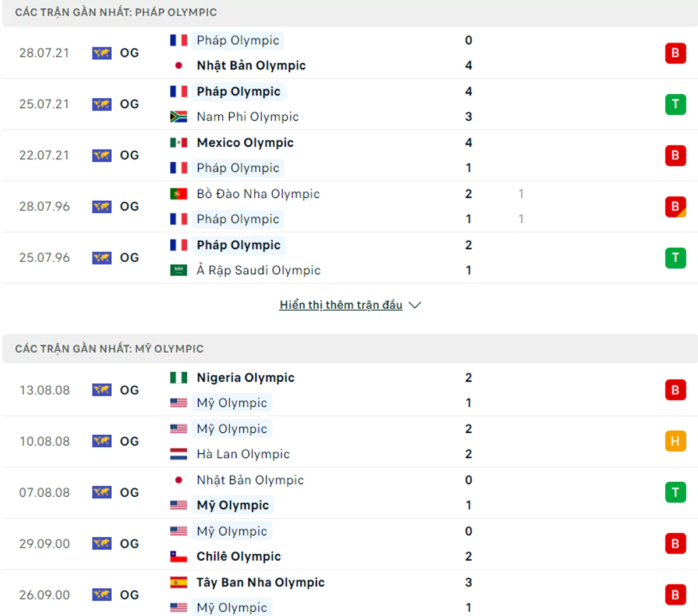This screenshot has height=616, width=698.
Task: Open Nhật Bản Olympic team on 28.07.21 match
Action: 251,66
